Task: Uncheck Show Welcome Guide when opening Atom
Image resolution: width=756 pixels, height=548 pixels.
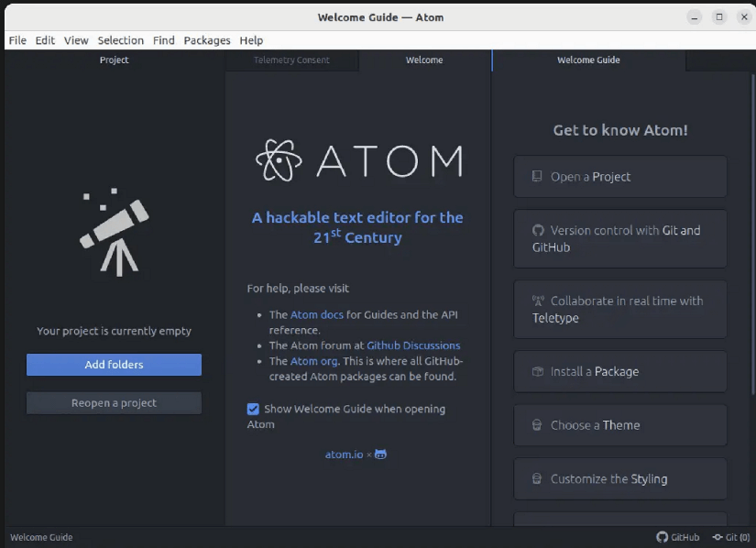Action: coord(253,409)
